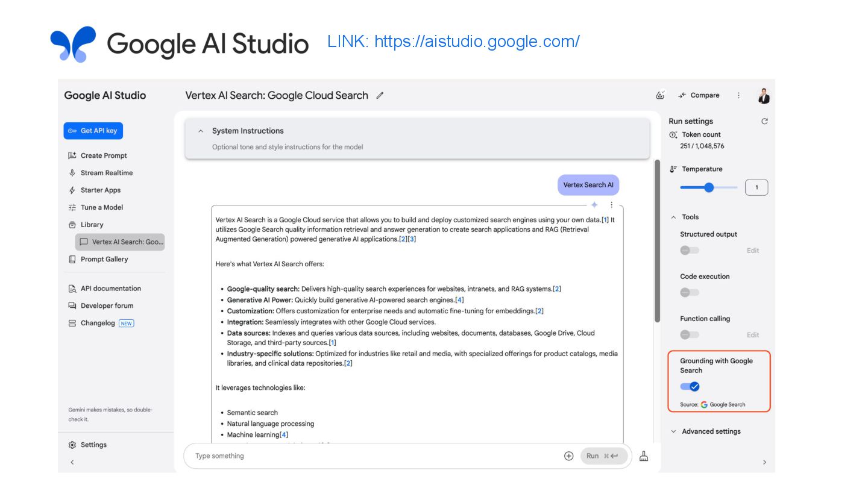The image size is (868, 488).
Task: Click citation [4] after 'search engines.'
Action: point(460,300)
